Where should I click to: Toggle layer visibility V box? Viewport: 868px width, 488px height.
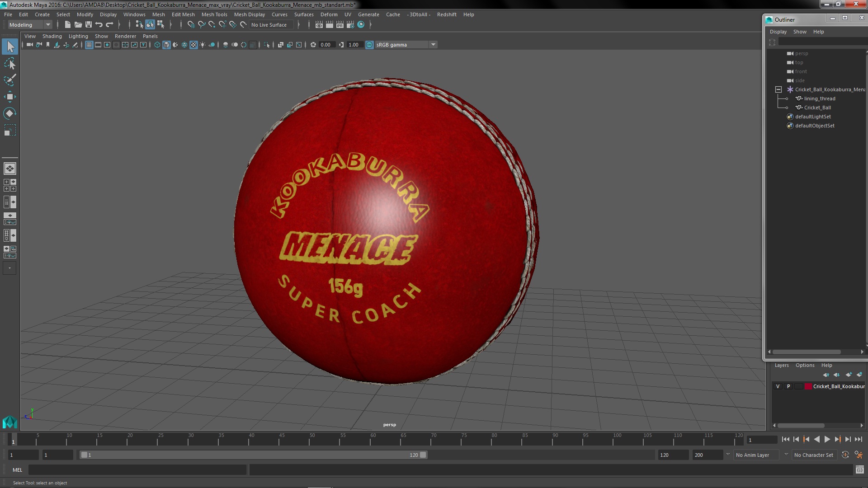point(778,386)
